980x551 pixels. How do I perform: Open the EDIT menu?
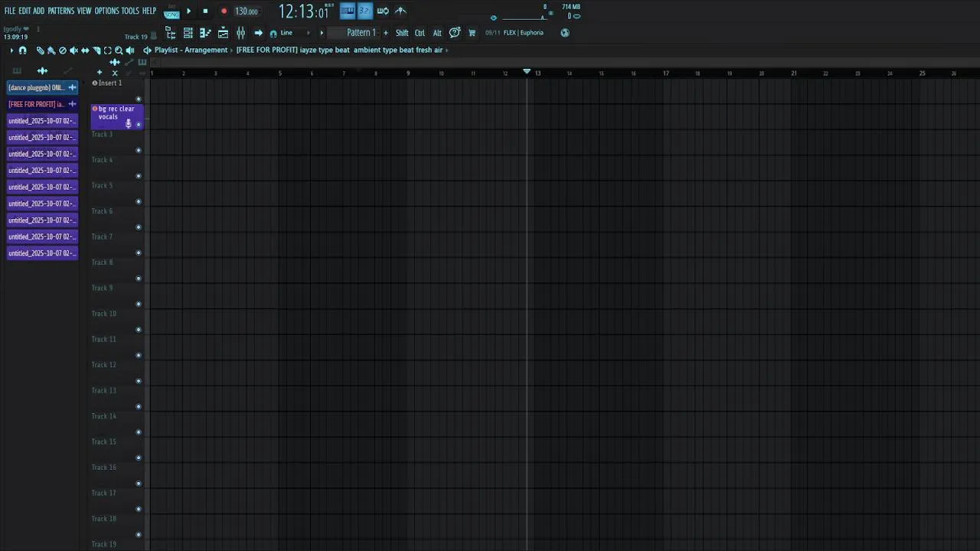point(24,11)
